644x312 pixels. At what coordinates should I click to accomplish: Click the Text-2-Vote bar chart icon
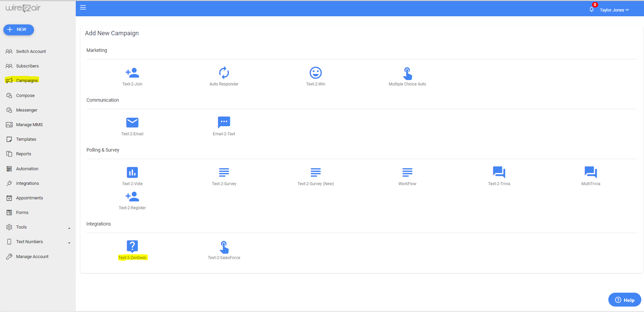(x=132, y=172)
